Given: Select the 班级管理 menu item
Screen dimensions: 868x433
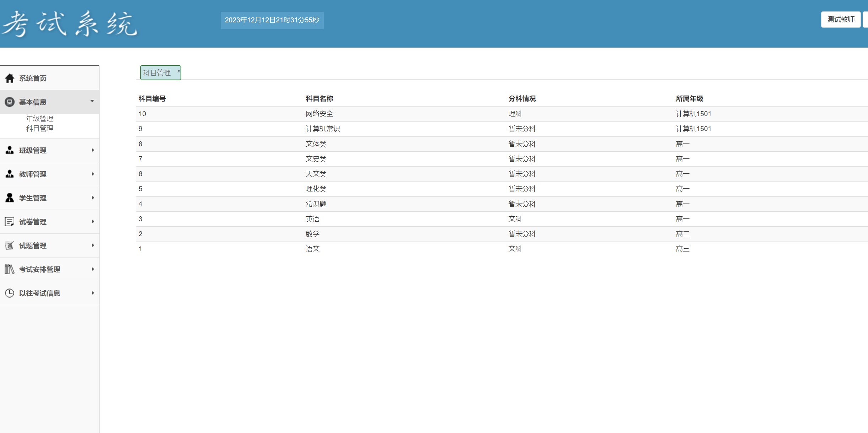Looking at the screenshot, I should coord(50,150).
